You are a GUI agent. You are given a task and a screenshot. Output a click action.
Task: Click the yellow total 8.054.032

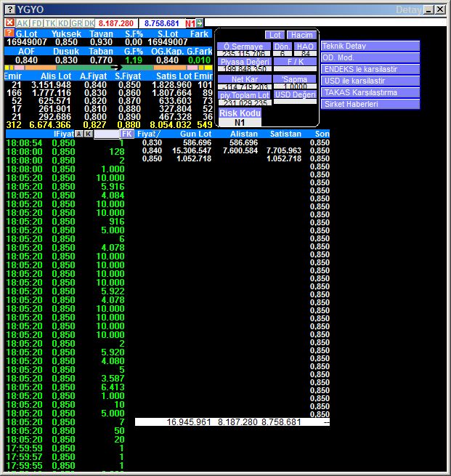[171, 125]
